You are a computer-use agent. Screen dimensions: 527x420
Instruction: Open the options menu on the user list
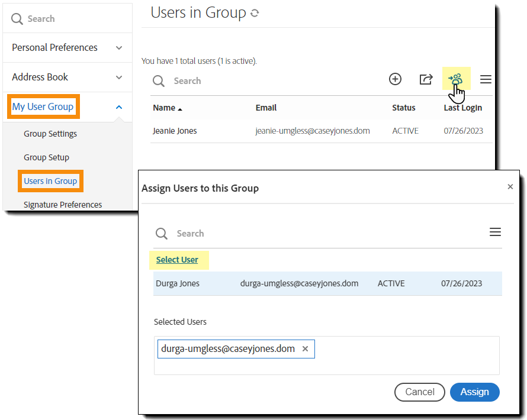click(x=486, y=79)
